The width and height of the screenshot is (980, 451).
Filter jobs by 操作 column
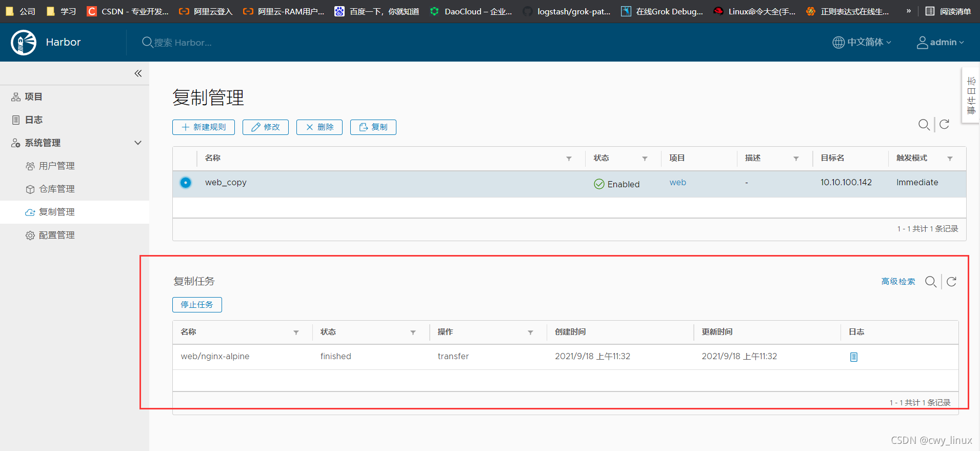pyautogui.click(x=530, y=332)
